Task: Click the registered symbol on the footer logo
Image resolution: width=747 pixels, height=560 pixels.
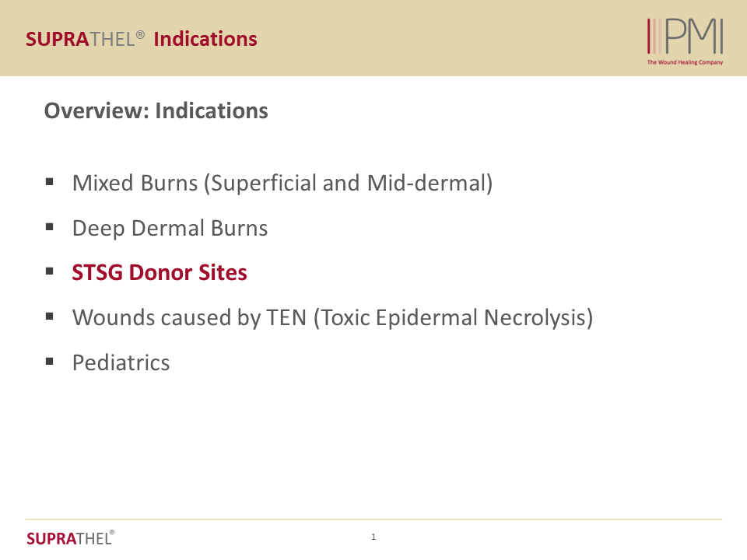Action: click(112, 534)
